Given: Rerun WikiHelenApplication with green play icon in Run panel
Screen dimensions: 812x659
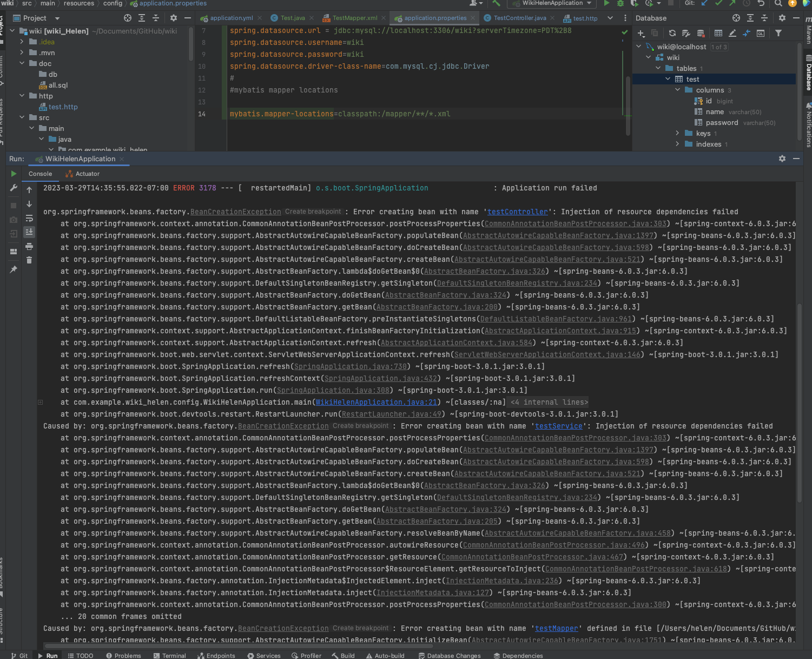Looking at the screenshot, I should [14, 174].
